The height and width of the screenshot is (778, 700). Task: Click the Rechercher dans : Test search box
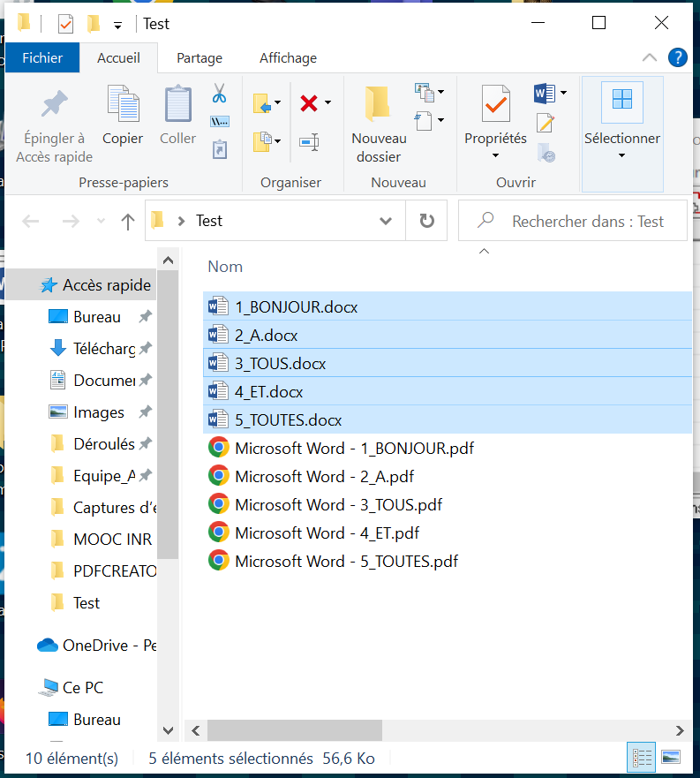573,221
